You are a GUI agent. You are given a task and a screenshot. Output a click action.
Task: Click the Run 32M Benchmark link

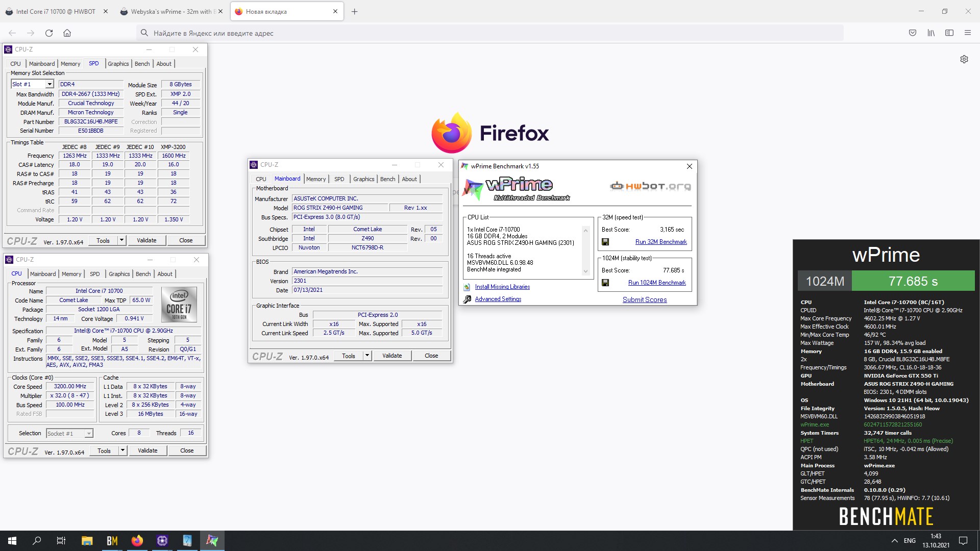[x=661, y=242]
